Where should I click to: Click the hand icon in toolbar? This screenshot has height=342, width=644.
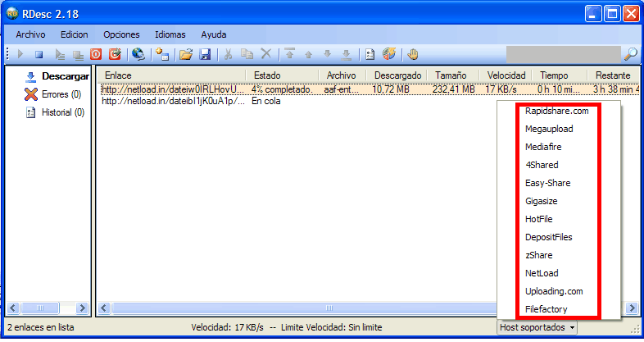pyautogui.click(x=413, y=54)
